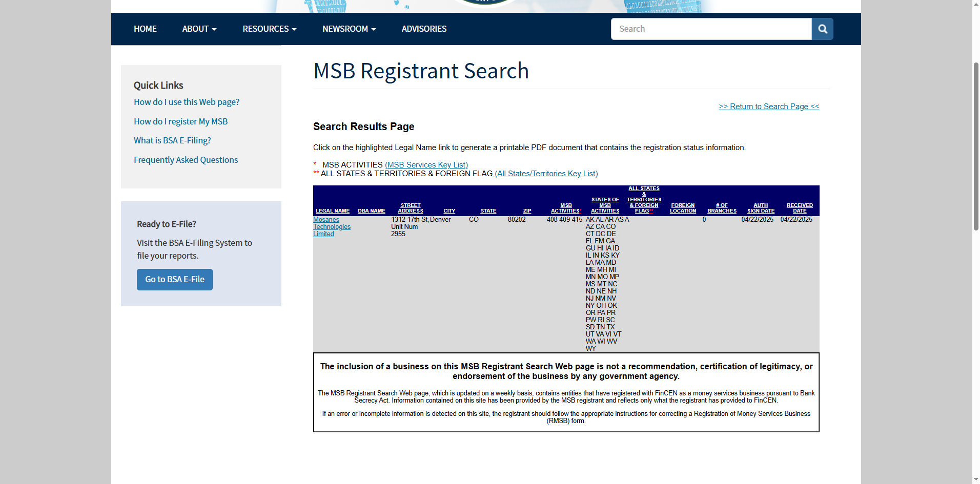Screen dimensions: 980x484
Task: Open 'How do I register My MSB' link
Action: pos(181,121)
